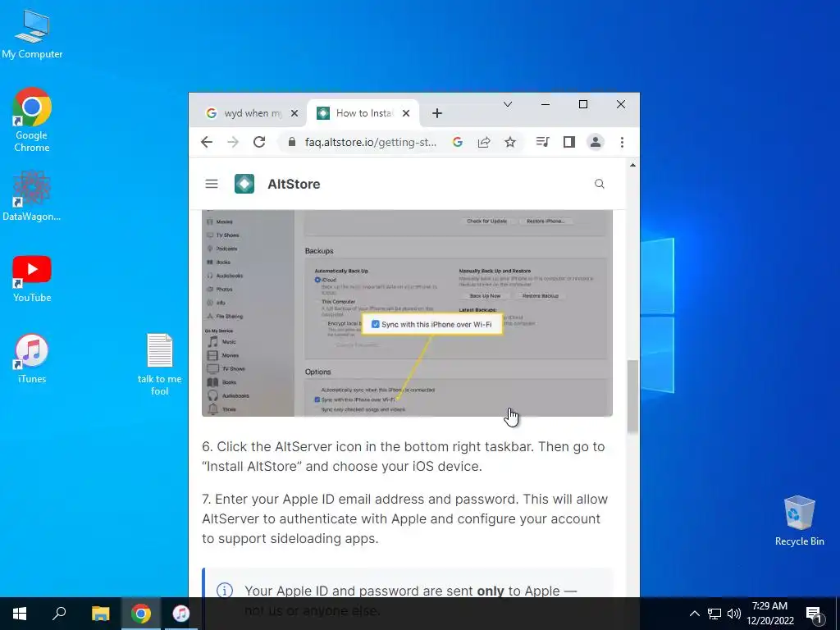Open the volume tray icon
Viewport: 840px width, 630px height.
[734, 614]
